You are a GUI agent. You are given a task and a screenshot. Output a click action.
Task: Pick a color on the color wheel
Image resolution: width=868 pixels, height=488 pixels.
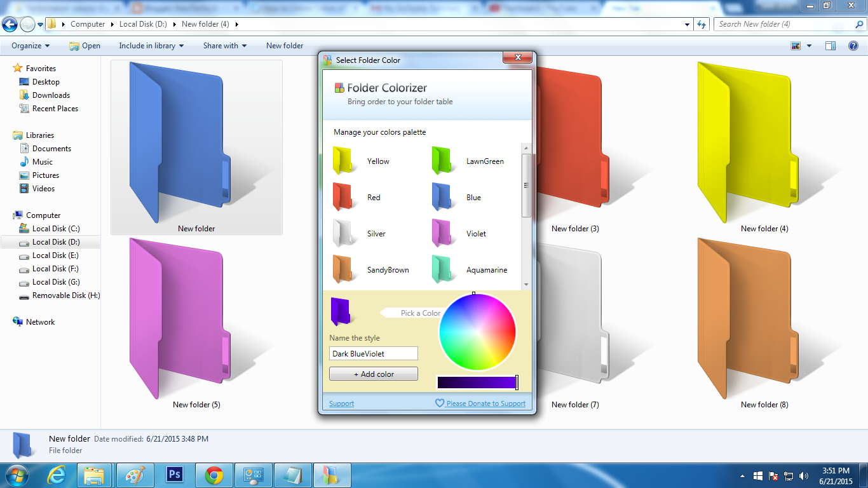point(477,332)
